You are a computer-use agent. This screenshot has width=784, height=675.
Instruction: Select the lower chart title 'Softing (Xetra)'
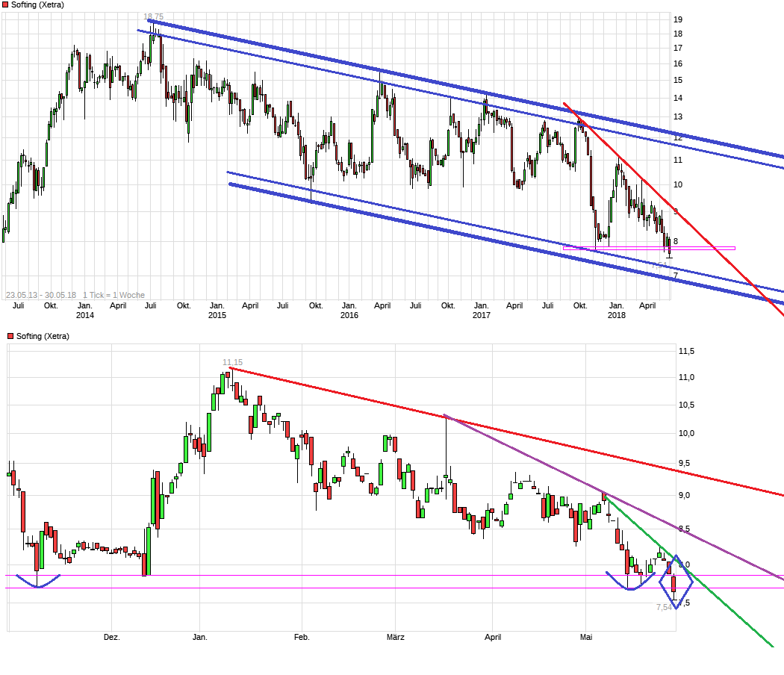pyautogui.click(x=43, y=336)
